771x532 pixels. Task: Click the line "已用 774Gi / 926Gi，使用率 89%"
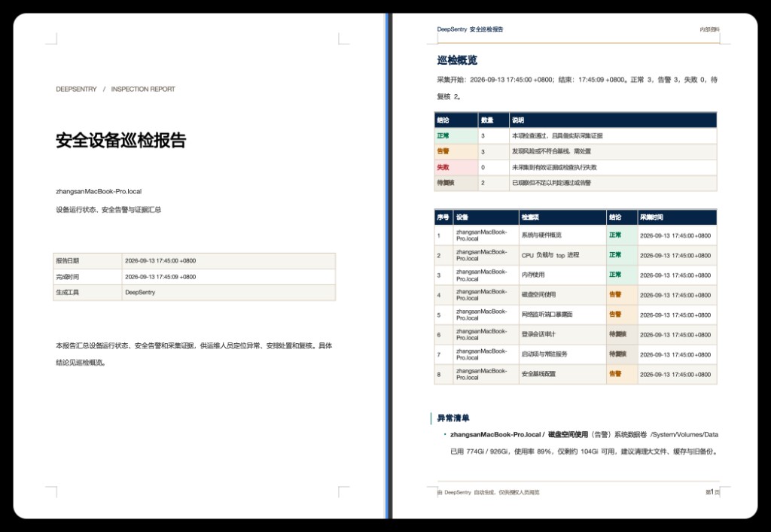[x=499, y=451]
